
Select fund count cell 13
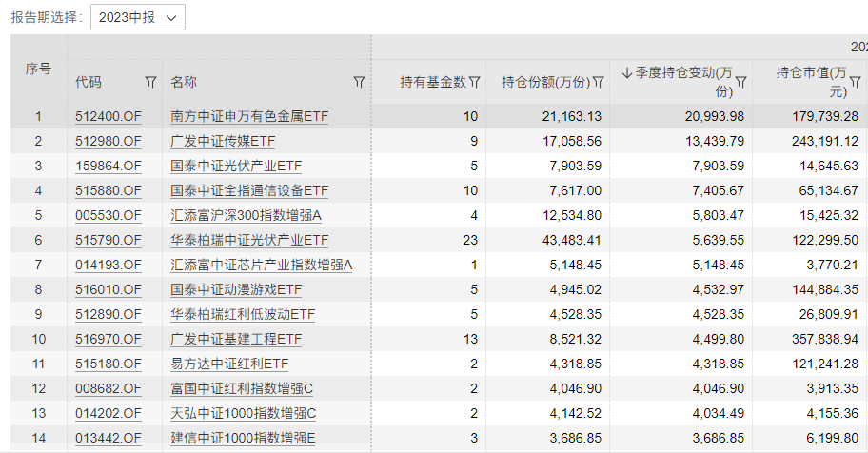click(470, 339)
